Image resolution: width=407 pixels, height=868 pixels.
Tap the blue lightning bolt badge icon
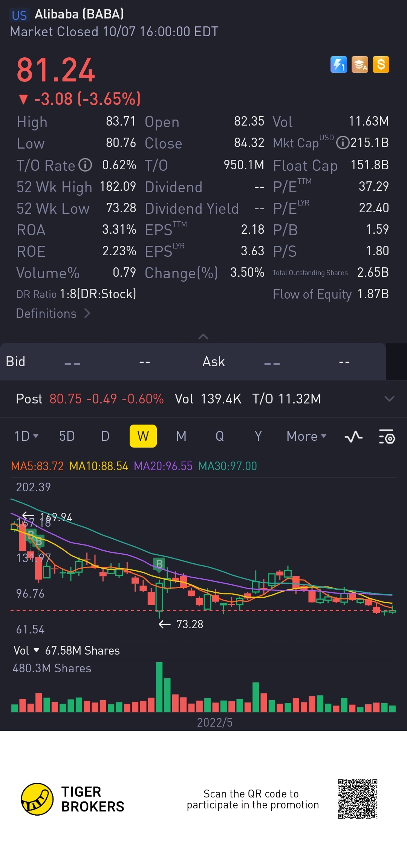click(x=338, y=64)
